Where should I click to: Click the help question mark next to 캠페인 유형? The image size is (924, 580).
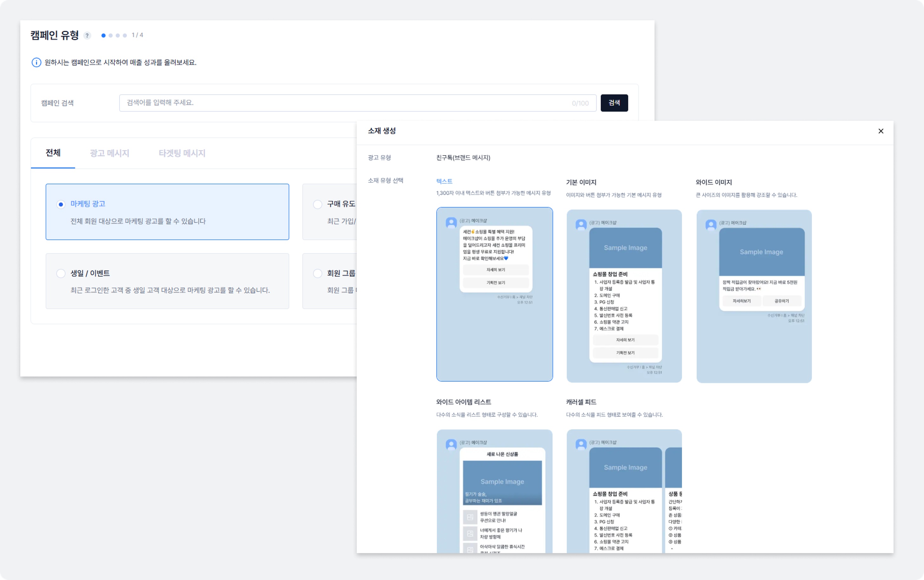click(x=87, y=36)
